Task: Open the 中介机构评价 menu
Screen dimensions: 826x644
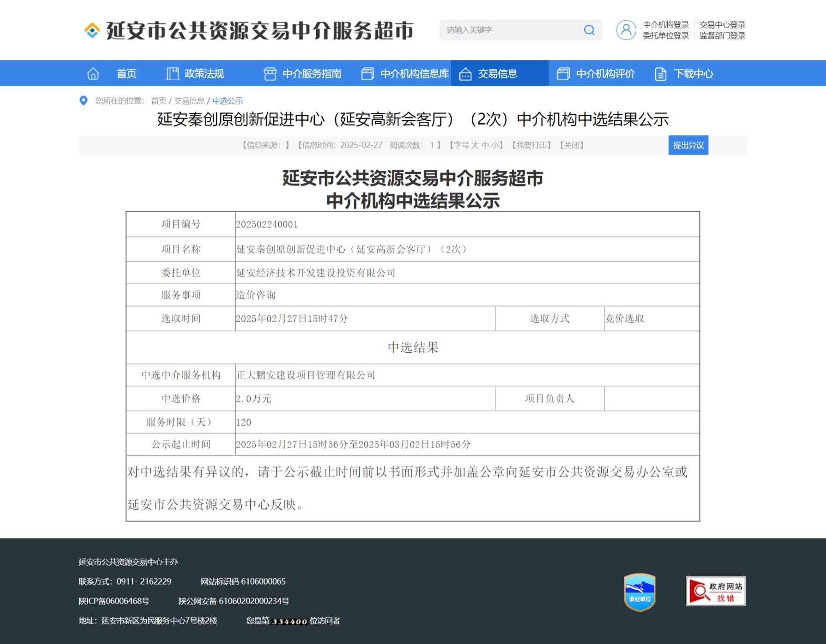Action: (x=605, y=74)
